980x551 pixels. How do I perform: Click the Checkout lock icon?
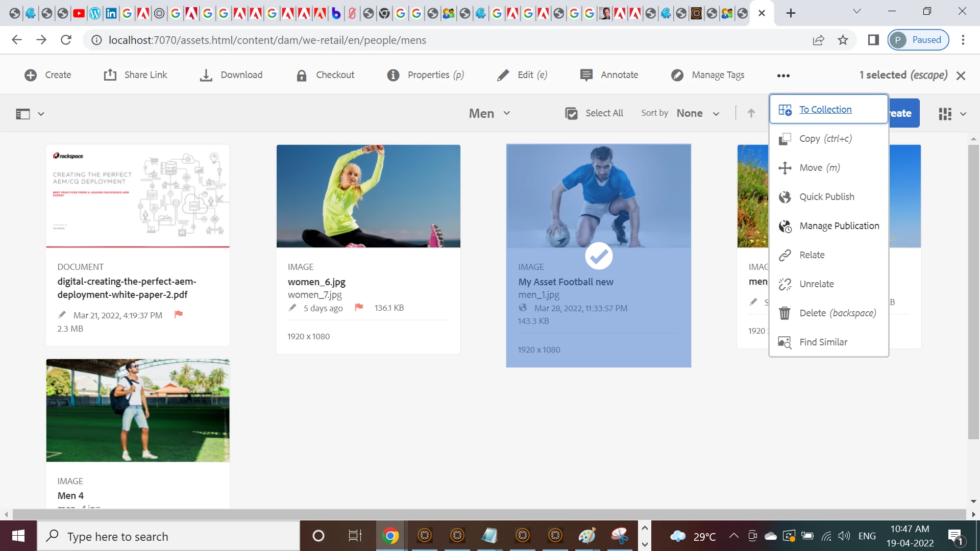pos(302,76)
